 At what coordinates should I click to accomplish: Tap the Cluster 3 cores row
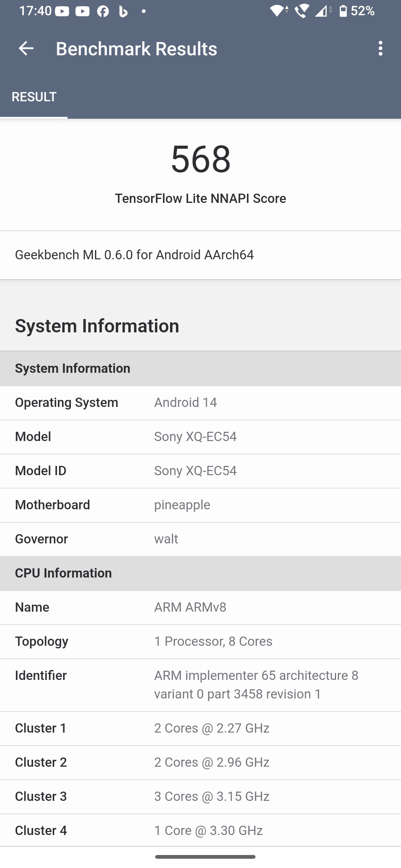200,796
